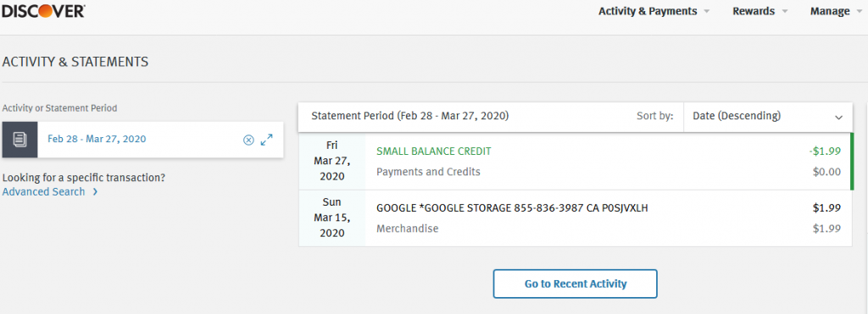Click the Sun Mar 15, 2020 date cell
Screen dimensions: 868x314
332,218
